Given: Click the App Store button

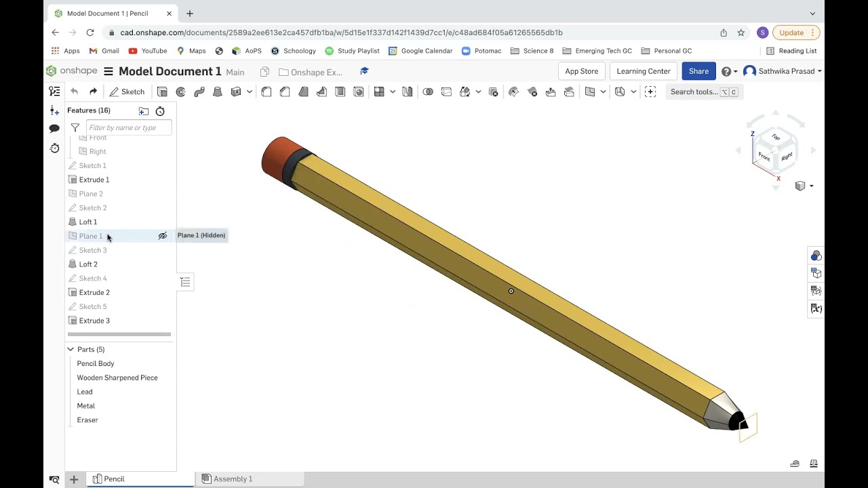Looking at the screenshot, I should coord(582,71).
